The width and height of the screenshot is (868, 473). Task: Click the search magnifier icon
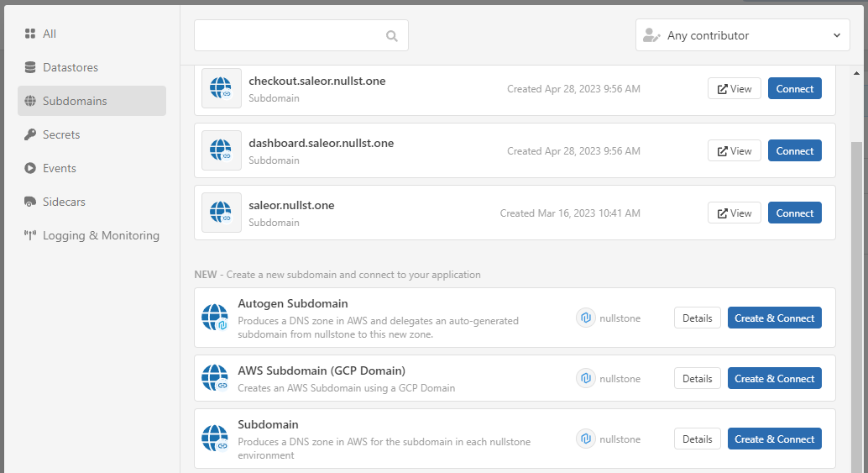click(x=391, y=36)
